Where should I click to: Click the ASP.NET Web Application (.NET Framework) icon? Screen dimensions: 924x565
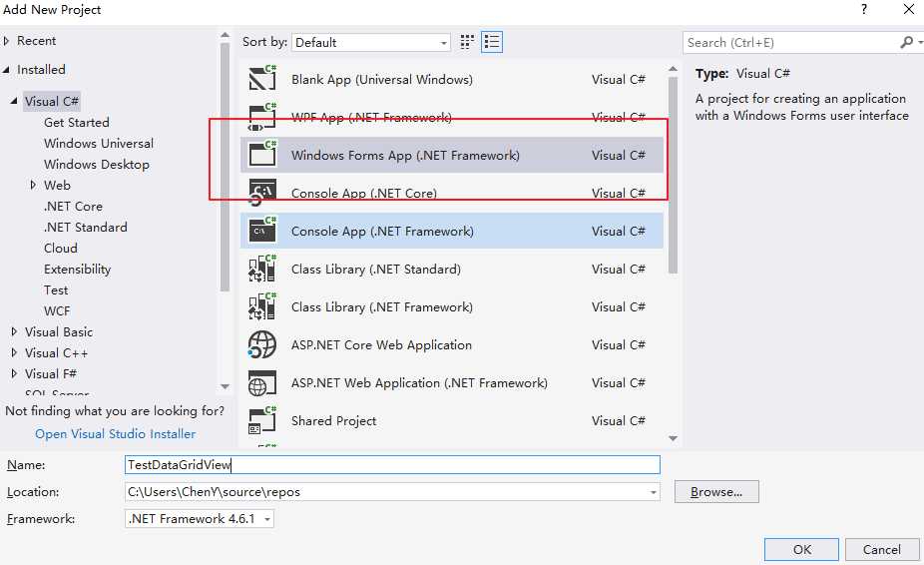pyautogui.click(x=262, y=382)
